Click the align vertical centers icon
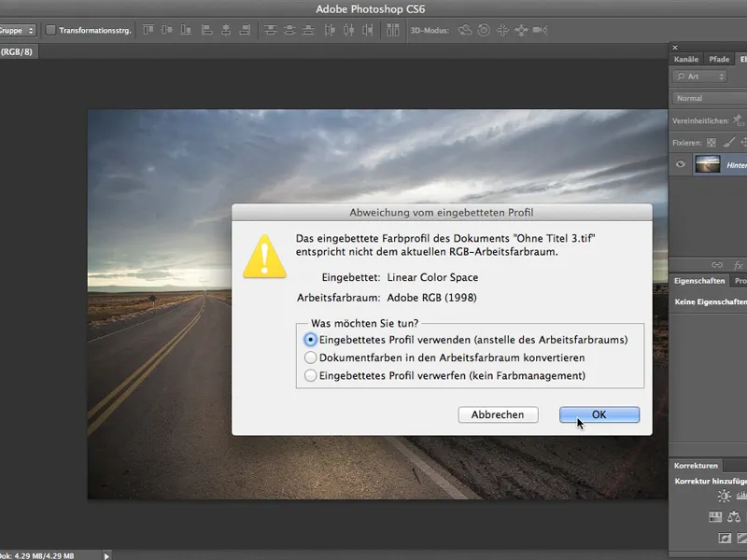 (167, 30)
